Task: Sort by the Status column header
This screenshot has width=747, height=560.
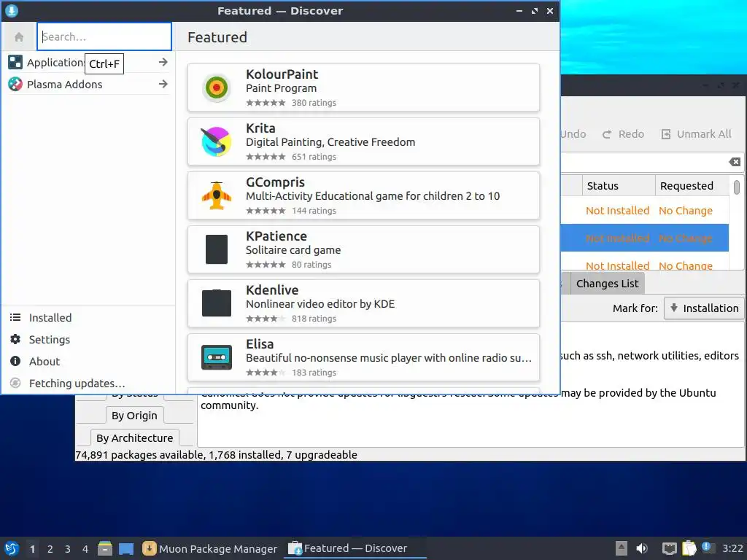Action: [x=619, y=186]
